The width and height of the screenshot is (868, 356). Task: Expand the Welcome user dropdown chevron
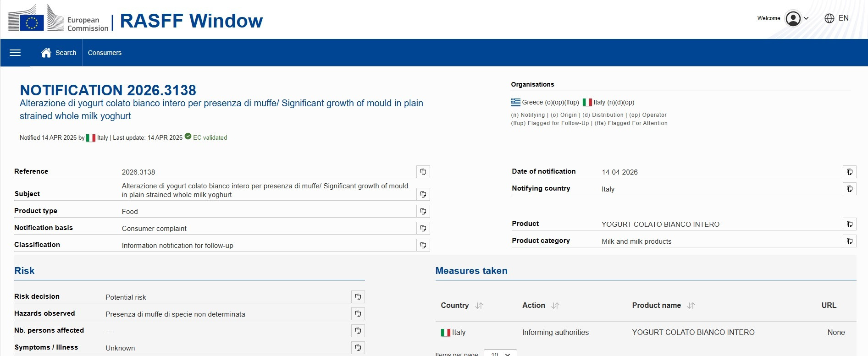tap(806, 18)
